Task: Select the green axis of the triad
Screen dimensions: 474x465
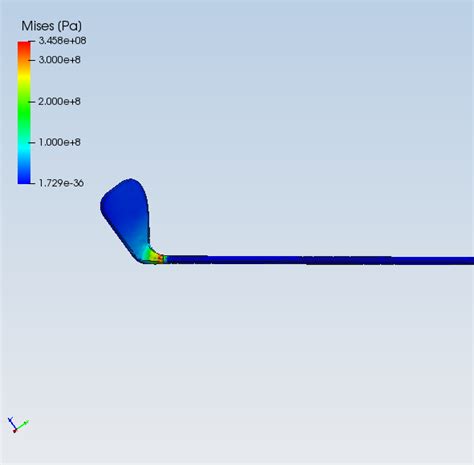Action: pos(22,425)
